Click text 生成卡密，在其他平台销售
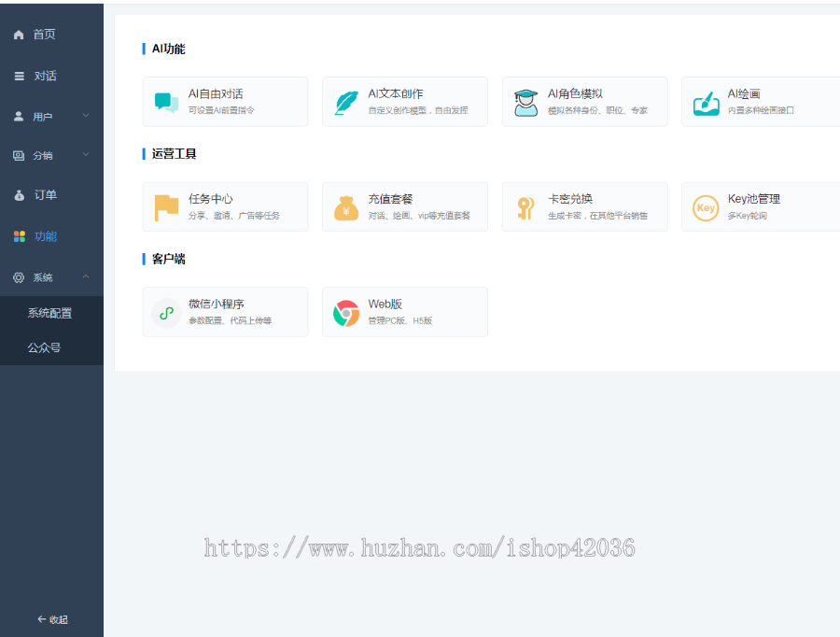Image resolution: width=840 pixels, height=637 pixels. (597, 216)
